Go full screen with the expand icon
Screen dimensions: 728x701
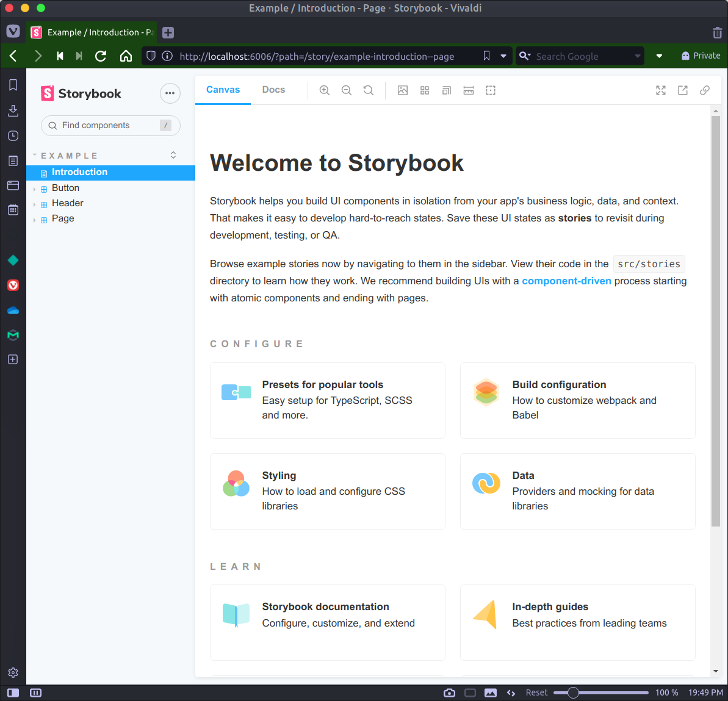tap(661, 90)
